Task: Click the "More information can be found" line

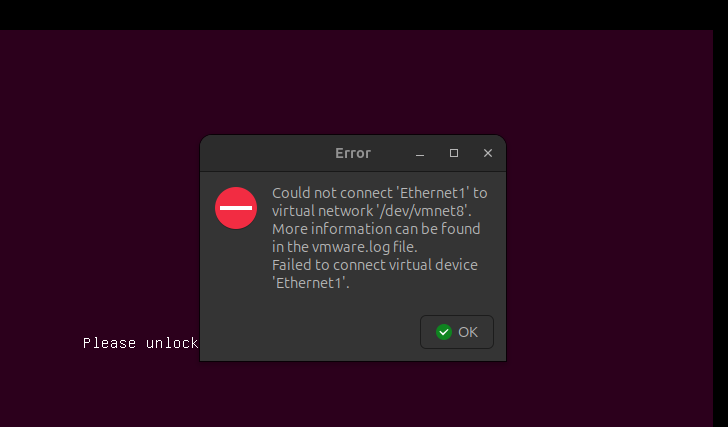Action: click(376, 229)
